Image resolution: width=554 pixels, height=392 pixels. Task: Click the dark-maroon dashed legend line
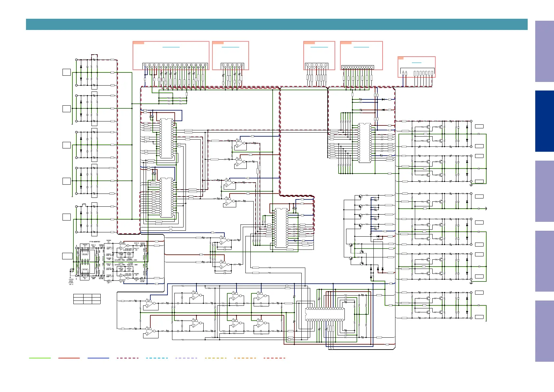[128, 358]
